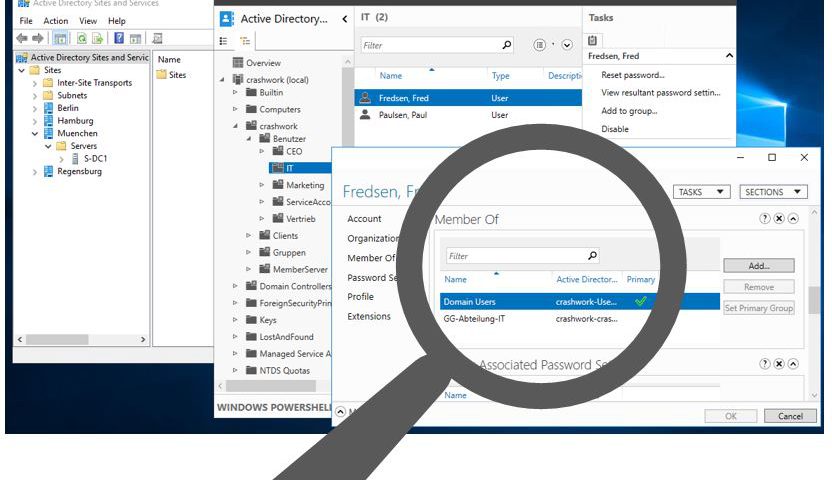Click the help icon of Member Of section
832x480 pixels.
click(765, 219)
